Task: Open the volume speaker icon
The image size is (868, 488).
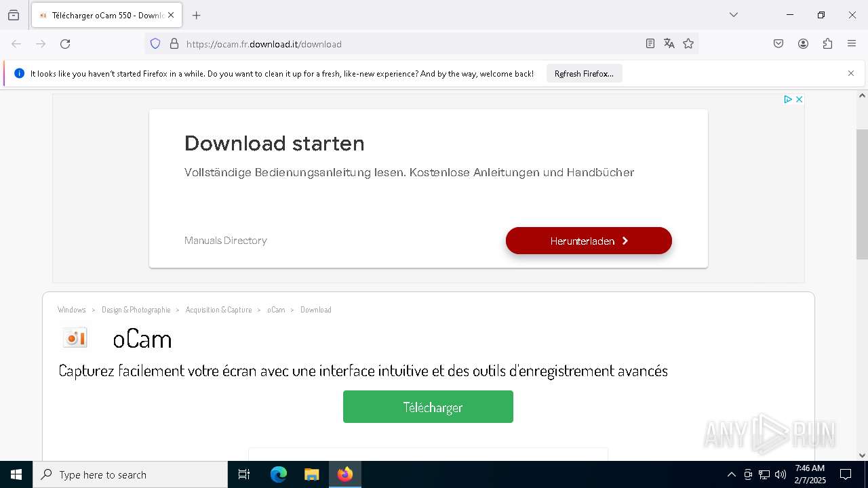Action: point(781,474)
